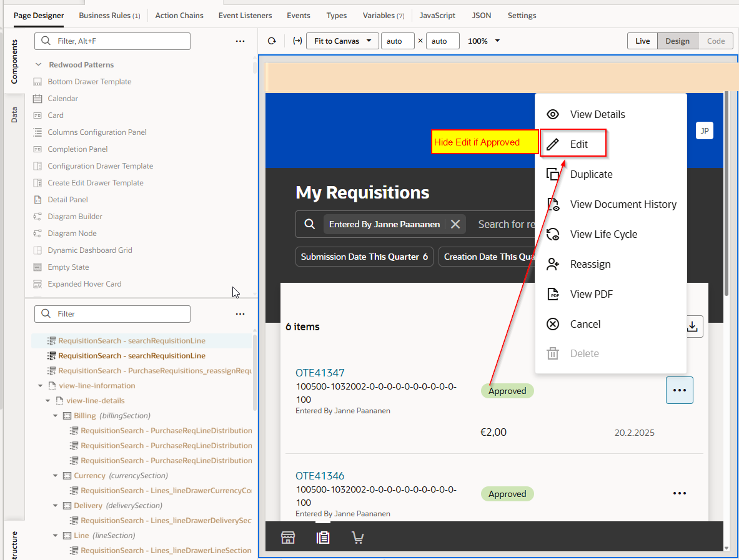This screenshot has width=739, height=560.
Task: Click the shop icon in the bottom bar
Action: (x=288, y=537)
